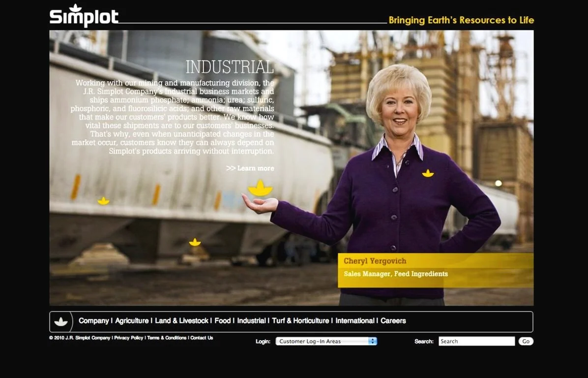The width and height of the screenshot is (588, 378).
Task: Open the Company menu
Action: 94,321
